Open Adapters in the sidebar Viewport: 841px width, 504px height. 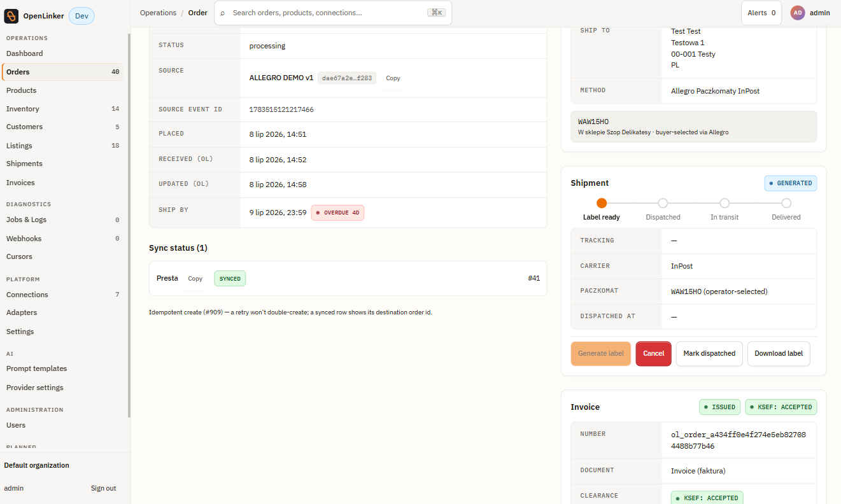[62, 312]
